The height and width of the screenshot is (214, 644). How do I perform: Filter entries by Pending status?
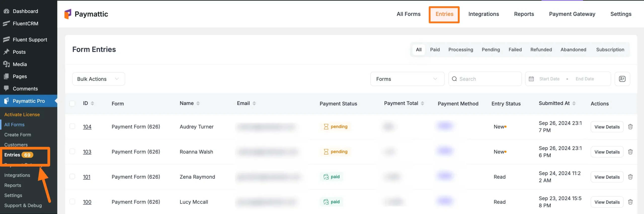[x=491, y=50]
